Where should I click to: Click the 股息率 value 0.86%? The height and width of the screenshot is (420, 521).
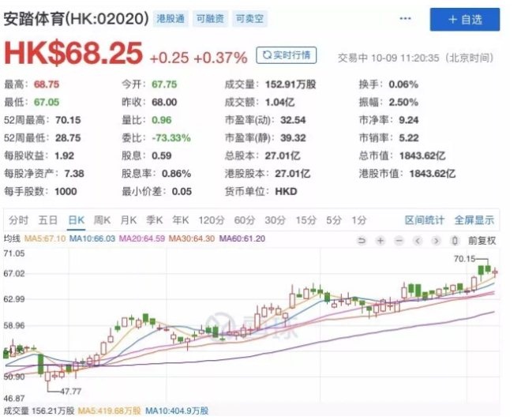pyautogui.click(x=177, y=174)
